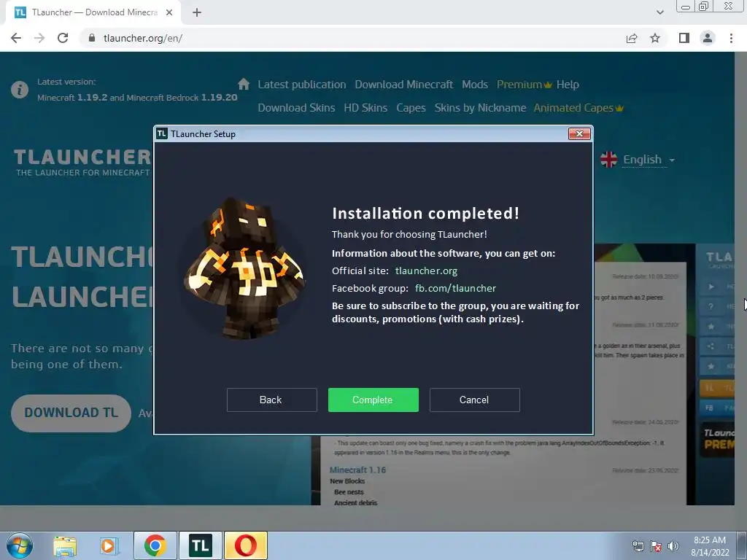
Task: Open File Explorer from taskbar
Action: pos(65,545)
